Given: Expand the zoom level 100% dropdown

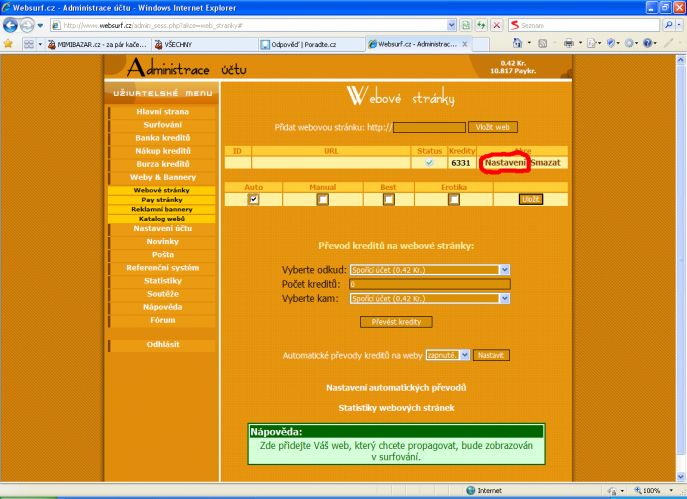Looking at the screenshot, I should [x=671, y=491].
